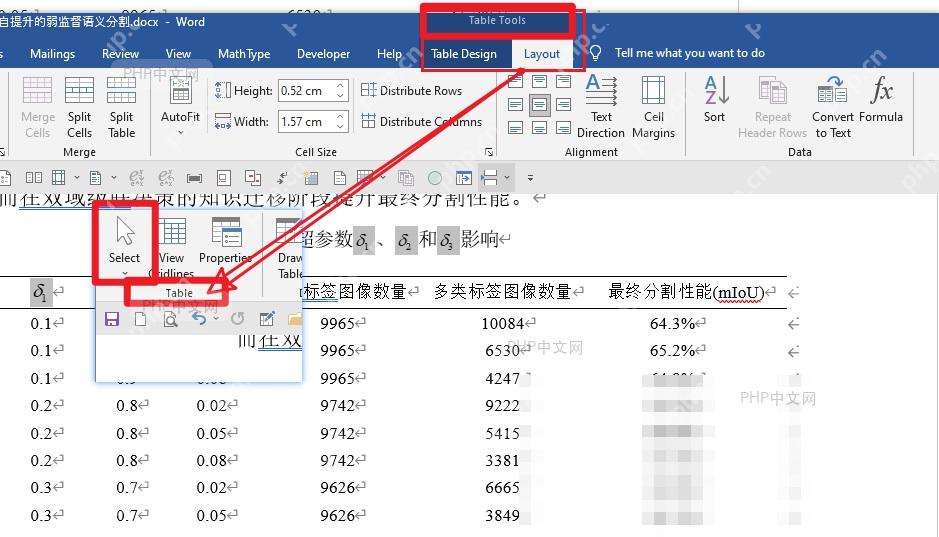
Task: Select Align Bottom Center
Action: pyautogui.click(x=539, y=128)
